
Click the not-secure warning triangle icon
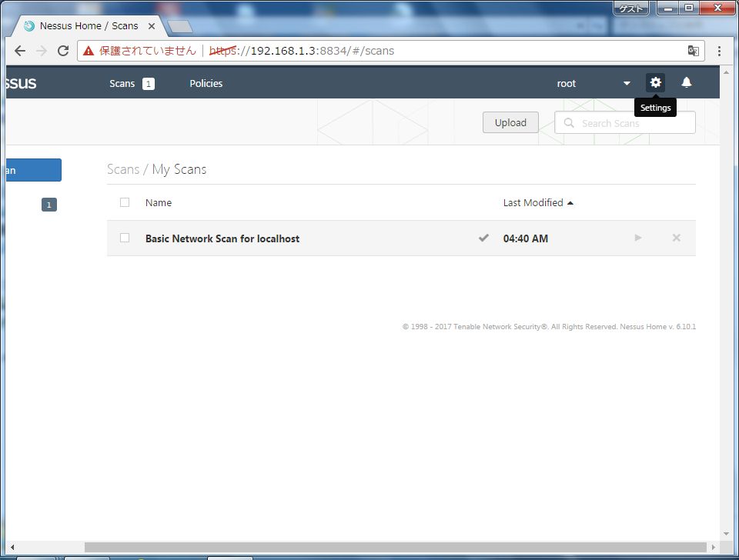pos(89,51)
